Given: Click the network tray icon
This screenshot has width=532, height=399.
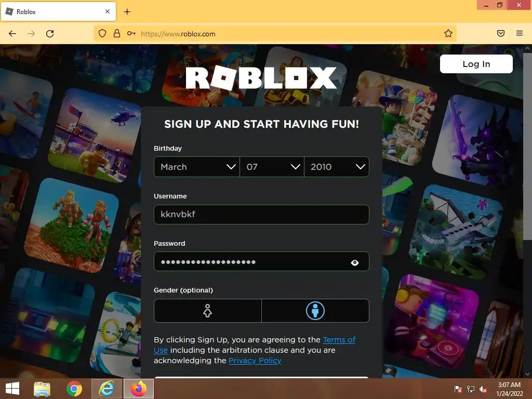Looking at the screenshot, I should click(x=471, y=389).
